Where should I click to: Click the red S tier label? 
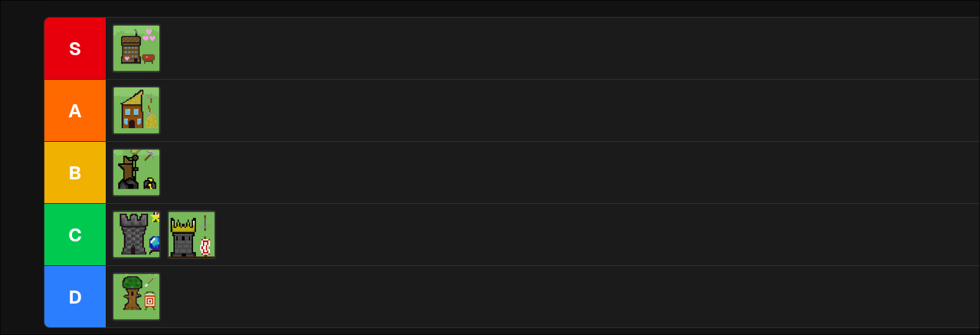[75, 48]
